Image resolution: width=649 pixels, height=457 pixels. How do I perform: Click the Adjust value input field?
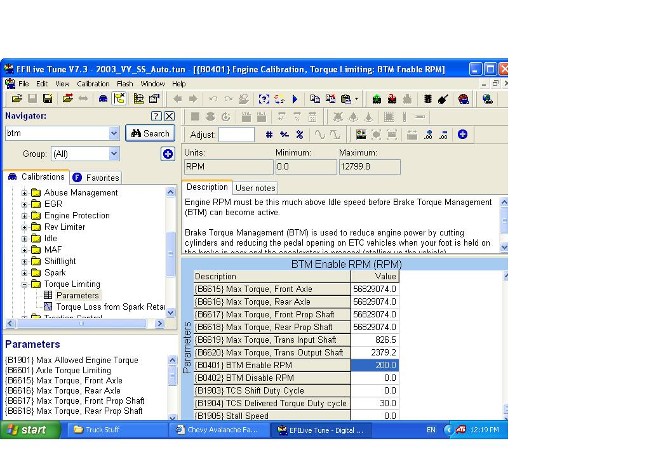tap(236, 134)
